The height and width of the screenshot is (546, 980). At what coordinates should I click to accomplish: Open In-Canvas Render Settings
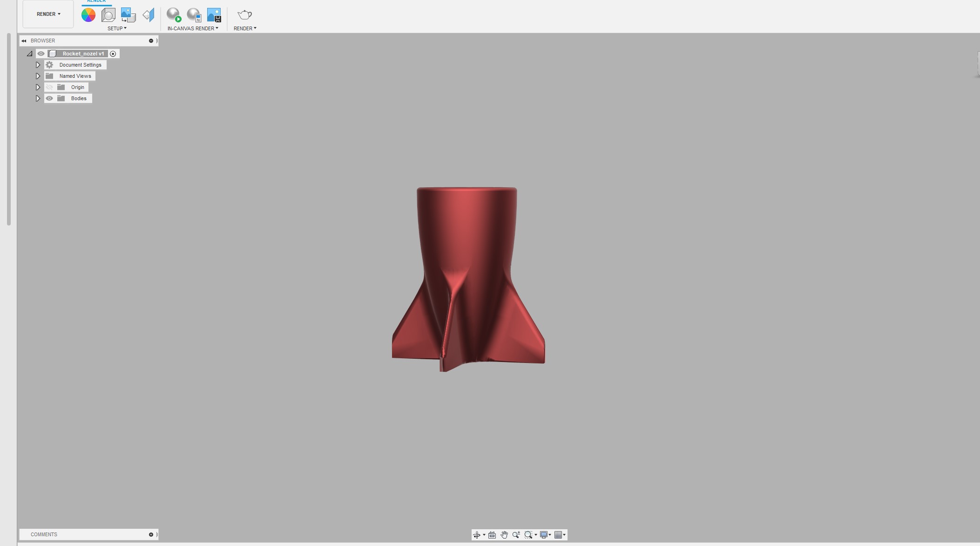194,15
